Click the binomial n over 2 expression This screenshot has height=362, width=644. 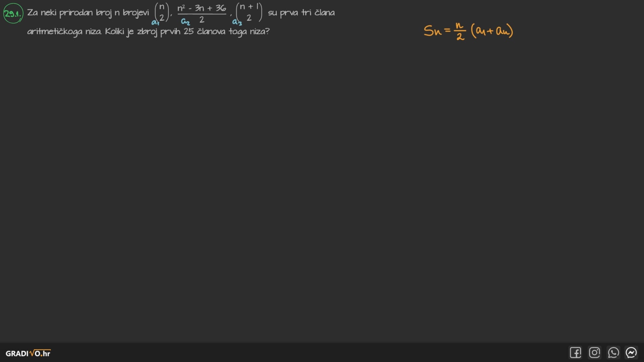pyautogui.click(x=162, y=12)
